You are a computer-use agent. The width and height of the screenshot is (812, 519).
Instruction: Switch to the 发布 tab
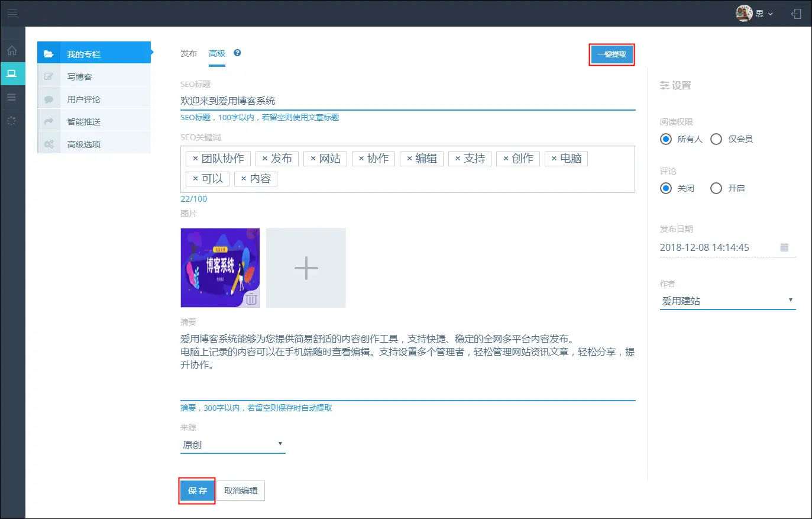tap(189, 53)
